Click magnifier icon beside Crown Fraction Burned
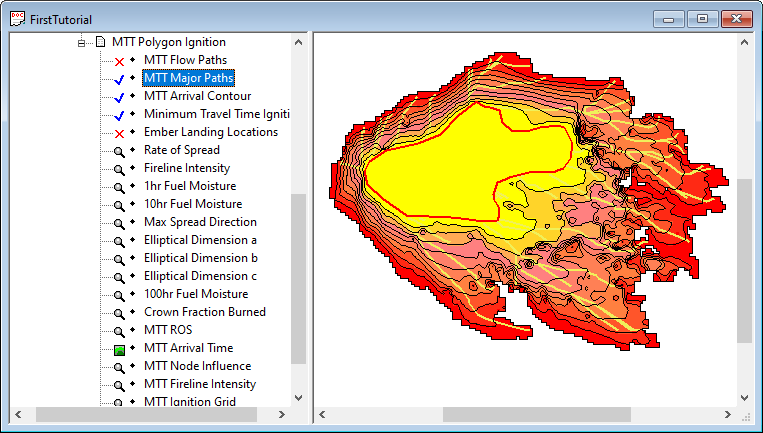The width and height of the screenshot is (763, 433). click(x=119, y=313)
